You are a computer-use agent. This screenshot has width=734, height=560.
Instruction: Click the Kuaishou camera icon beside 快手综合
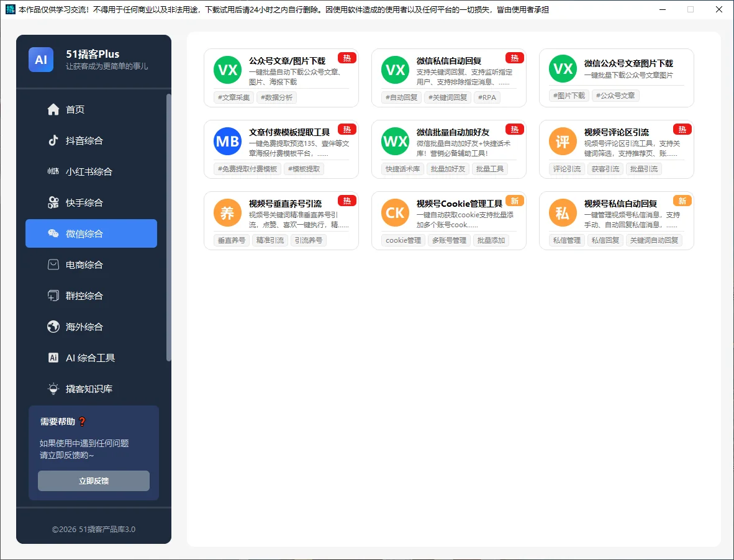[53, 202]
